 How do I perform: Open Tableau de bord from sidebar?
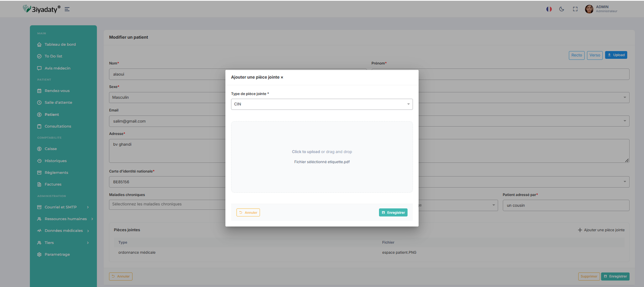pos(60,45)
